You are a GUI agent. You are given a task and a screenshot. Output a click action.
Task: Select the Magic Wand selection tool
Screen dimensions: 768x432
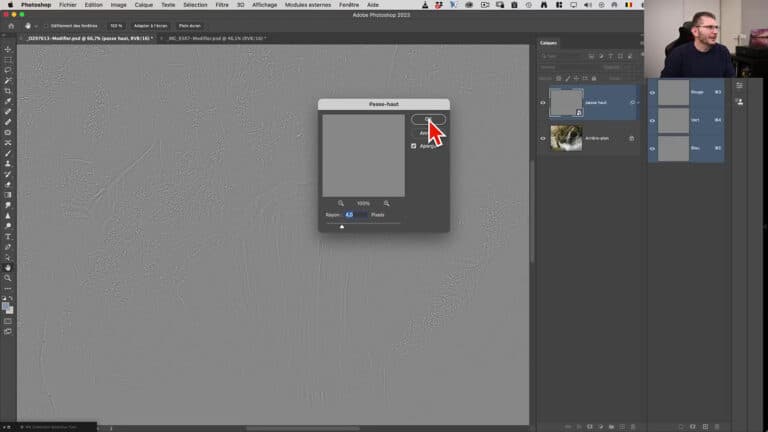[x=8, y=80]
